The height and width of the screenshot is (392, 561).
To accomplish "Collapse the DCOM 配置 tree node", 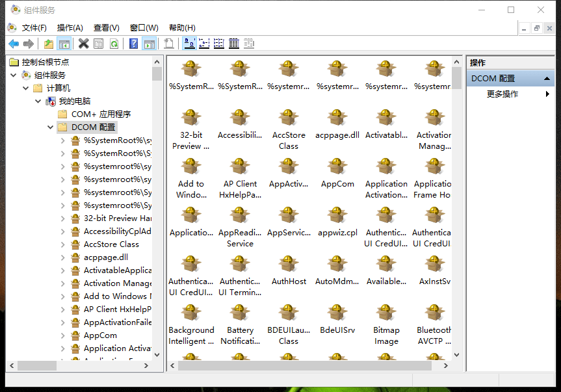I will pos(51,127).
